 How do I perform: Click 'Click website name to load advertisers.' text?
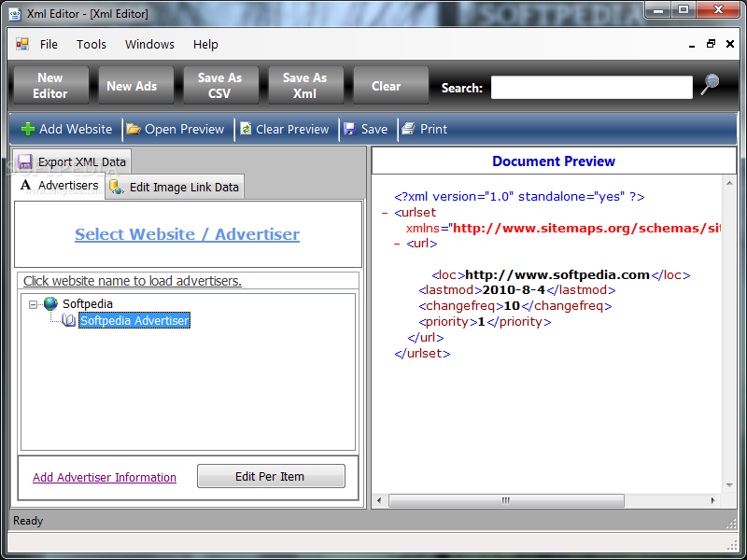133,281
